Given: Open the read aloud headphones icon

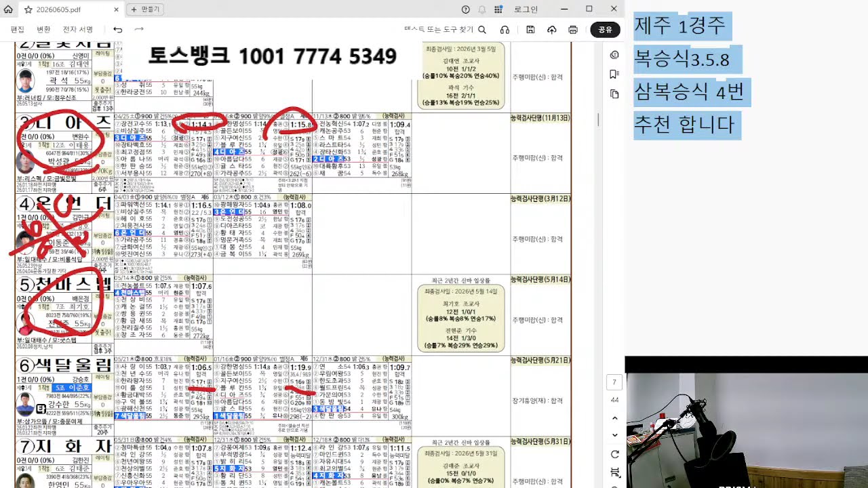Looking at the screenshot, I should (505, 30).
